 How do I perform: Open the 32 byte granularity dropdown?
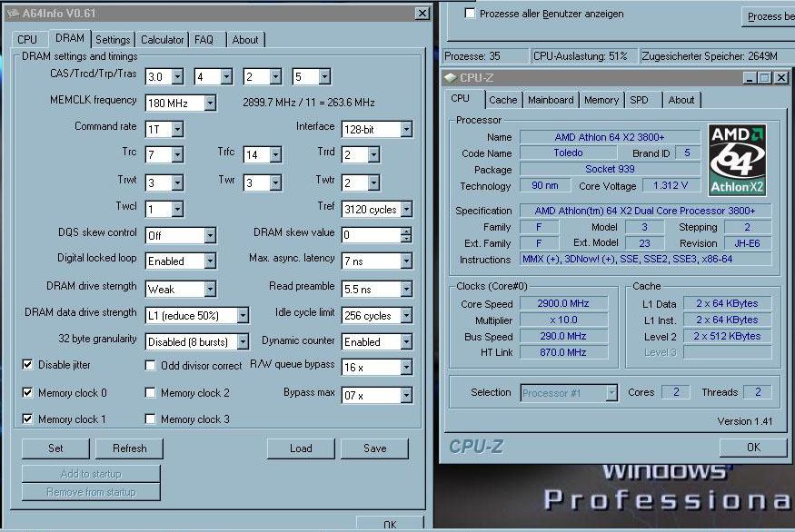pyautogui.click(x=243, y=341)
